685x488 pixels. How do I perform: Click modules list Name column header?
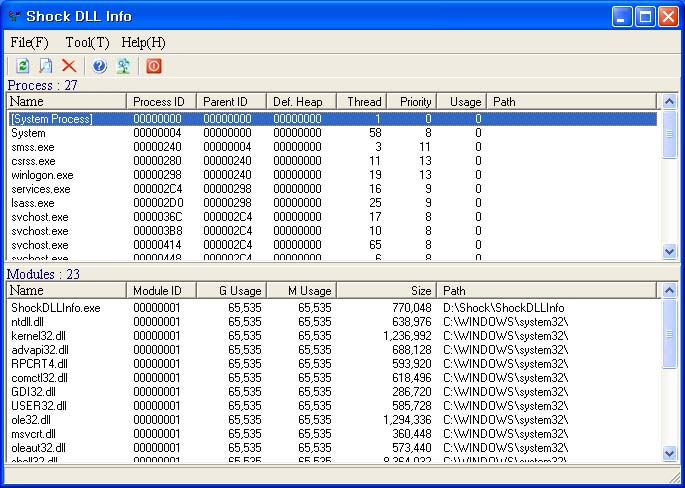pyautogui.click(x=67, y=291)
